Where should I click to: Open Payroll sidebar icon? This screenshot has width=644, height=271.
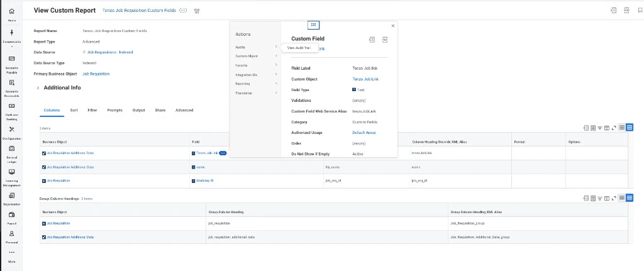pyautogui.click(x=11, y=214)
